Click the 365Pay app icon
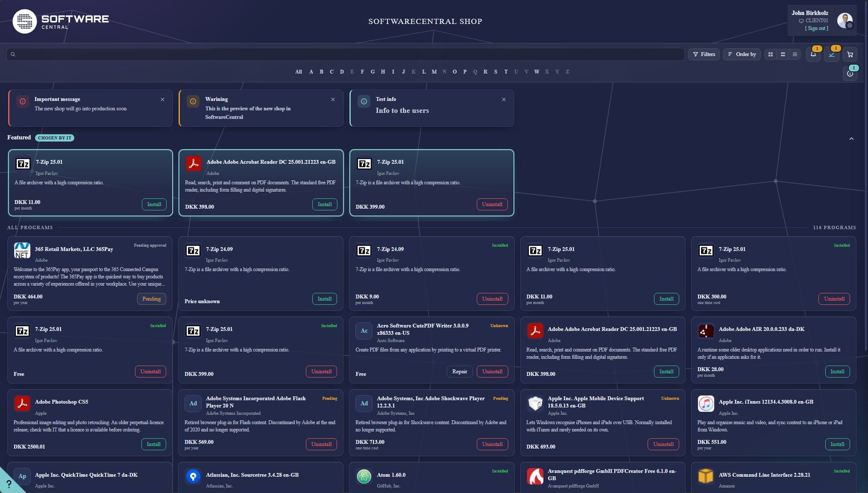Viewport: 868px width, 493px height. click(x=22, y=251)
